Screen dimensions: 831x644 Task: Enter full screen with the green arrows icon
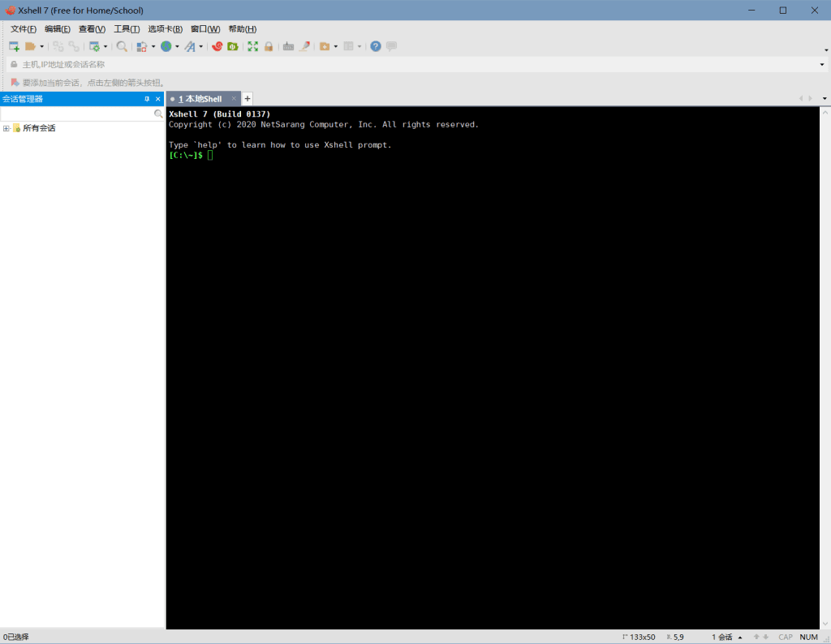click(252, 46)
